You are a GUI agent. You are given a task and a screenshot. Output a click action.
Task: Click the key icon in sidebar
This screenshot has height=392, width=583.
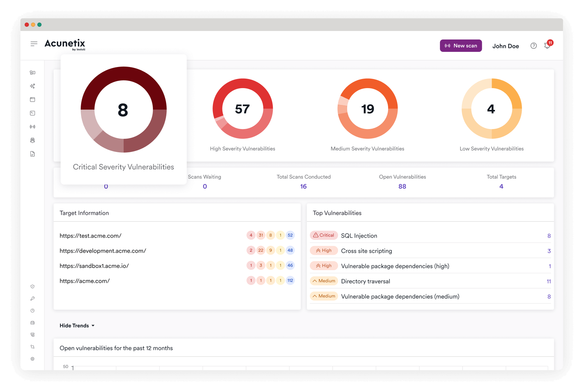click(32, 299)
